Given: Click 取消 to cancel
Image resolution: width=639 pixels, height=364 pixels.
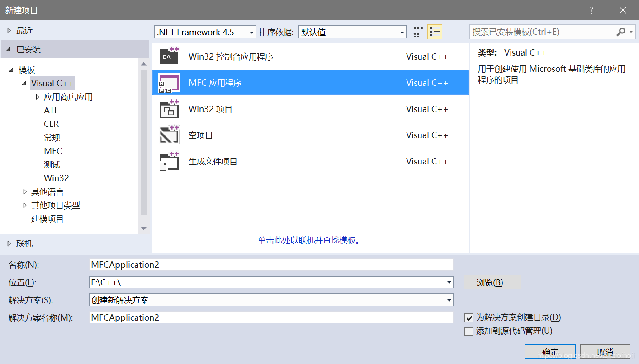Looking at the screenshot, I should tap(605, 352).
